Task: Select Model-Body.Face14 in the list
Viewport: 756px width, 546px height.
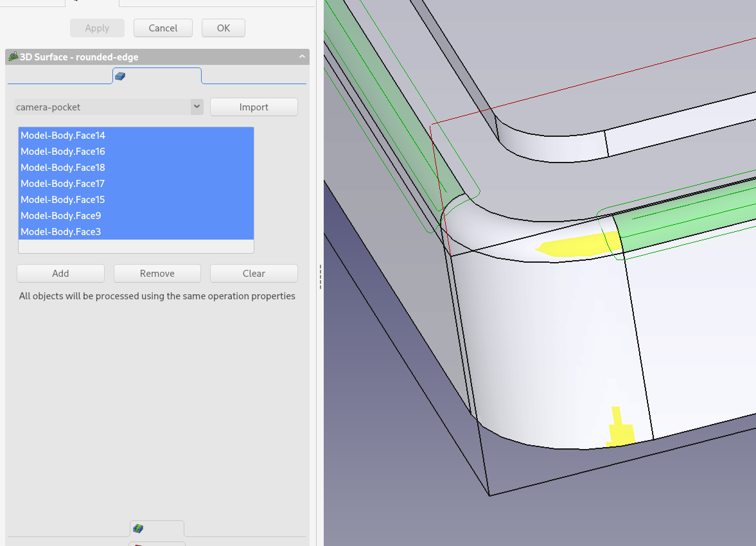Action: pos(63,136)
